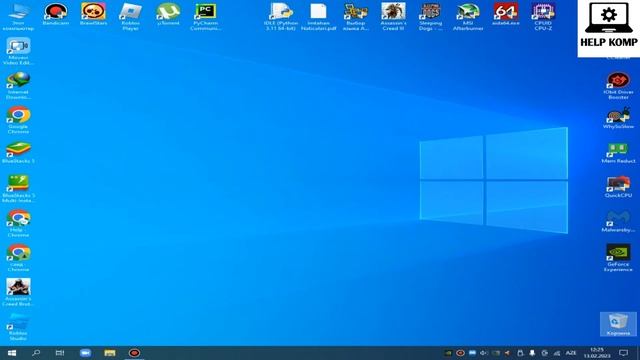This screenshot has width=640, height=360.
Task: Select PyCharm Community desktop shortcut
Action: (205, 17)
